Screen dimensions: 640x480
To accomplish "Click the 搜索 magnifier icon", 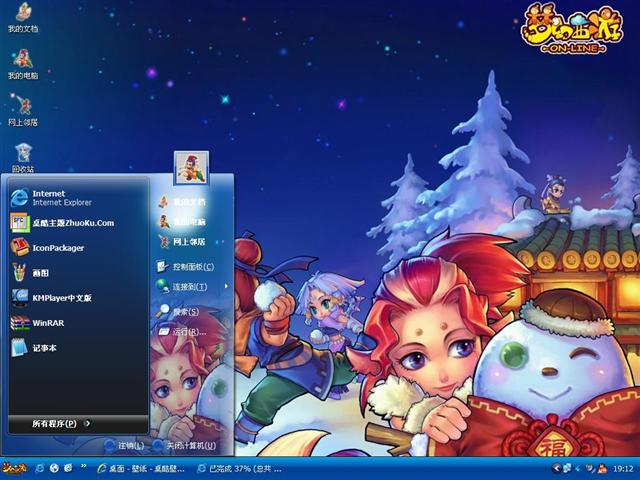I will (163, 311).
